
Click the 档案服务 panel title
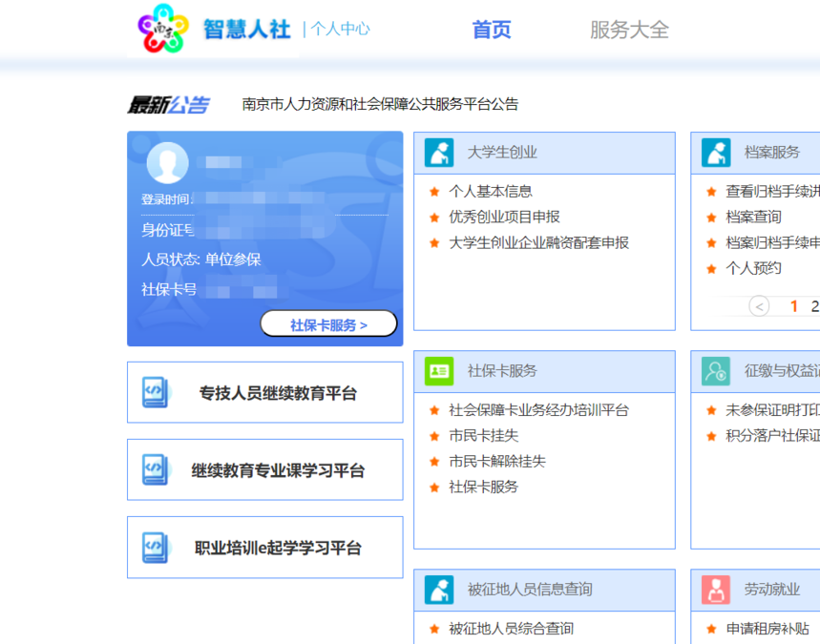coord(772,153)
